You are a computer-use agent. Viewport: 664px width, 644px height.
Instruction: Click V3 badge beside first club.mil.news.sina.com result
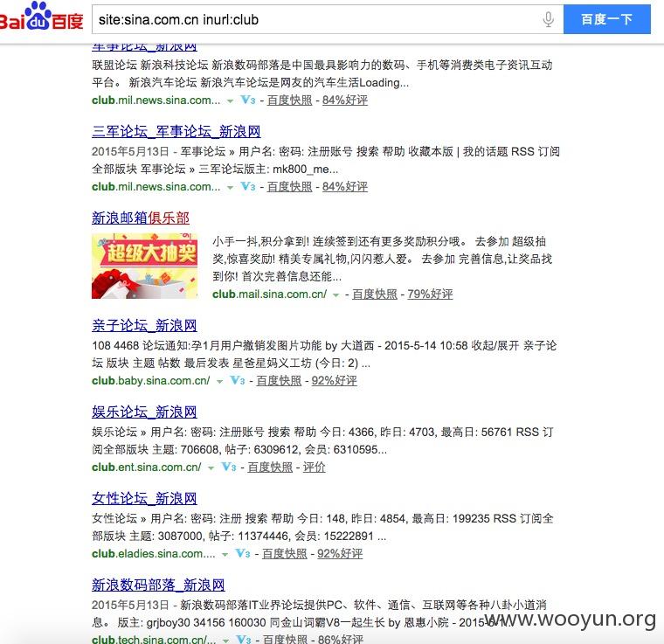tap(248, 100)
